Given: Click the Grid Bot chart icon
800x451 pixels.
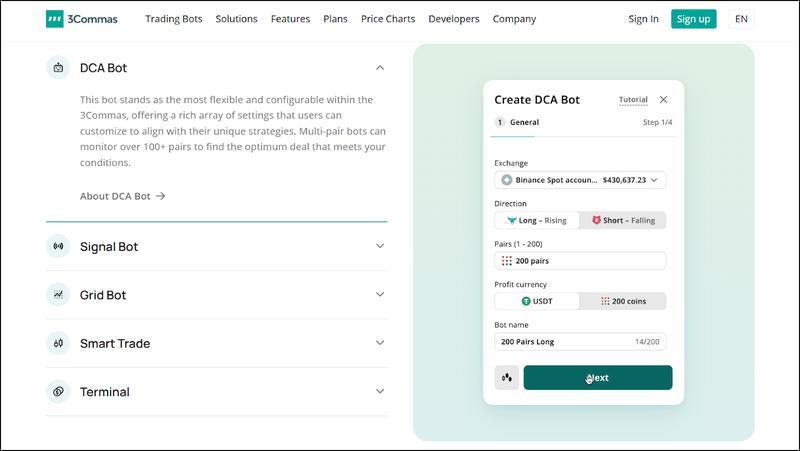Looking at the screenshot, I should point(58,295).
